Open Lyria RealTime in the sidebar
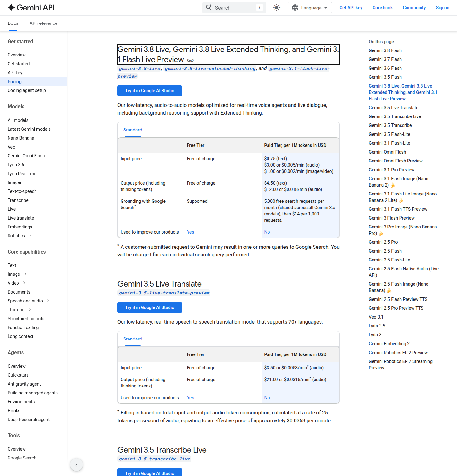457x476 pixels. point(22,174)
